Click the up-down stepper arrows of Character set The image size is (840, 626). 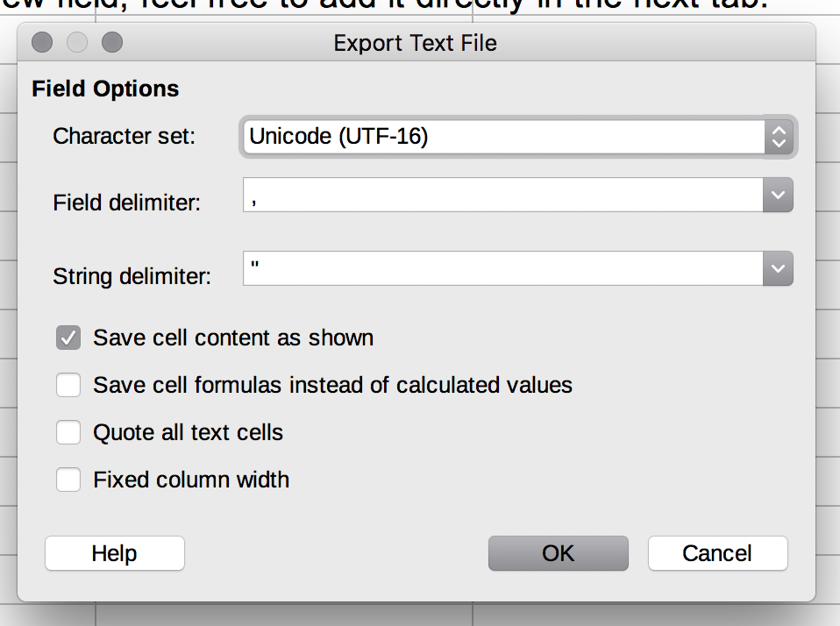pyautogui.click(x=779, y=137)
